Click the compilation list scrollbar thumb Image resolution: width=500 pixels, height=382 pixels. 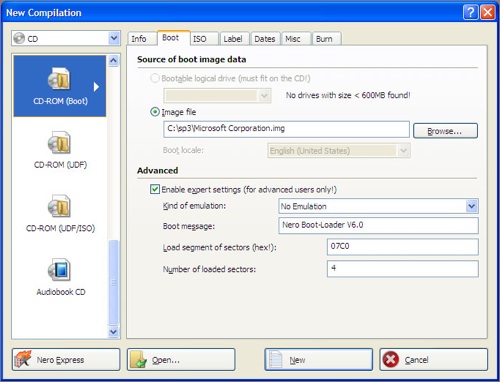114,282
